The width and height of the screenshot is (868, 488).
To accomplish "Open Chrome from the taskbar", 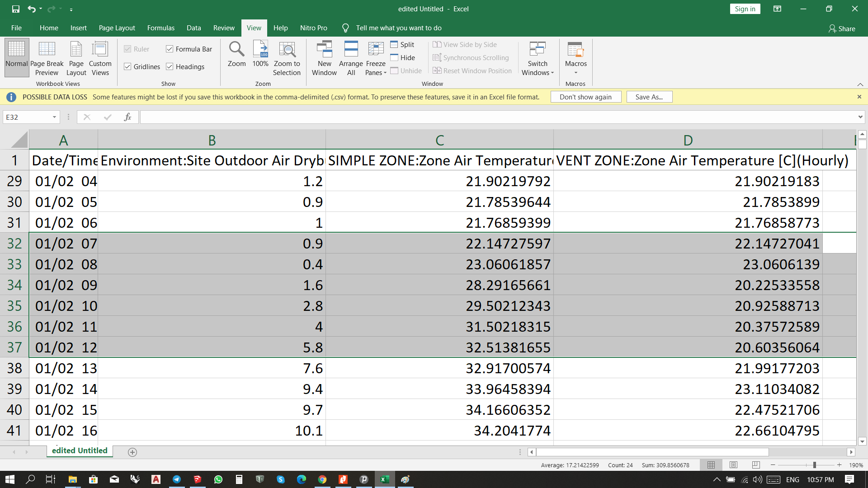I will (x=322, y=479).
